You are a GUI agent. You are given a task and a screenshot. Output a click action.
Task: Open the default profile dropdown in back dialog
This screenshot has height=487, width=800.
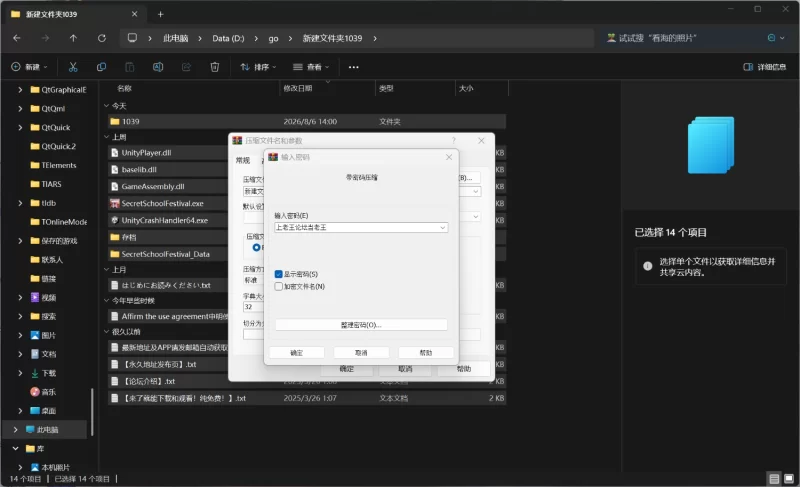[476, 217]
